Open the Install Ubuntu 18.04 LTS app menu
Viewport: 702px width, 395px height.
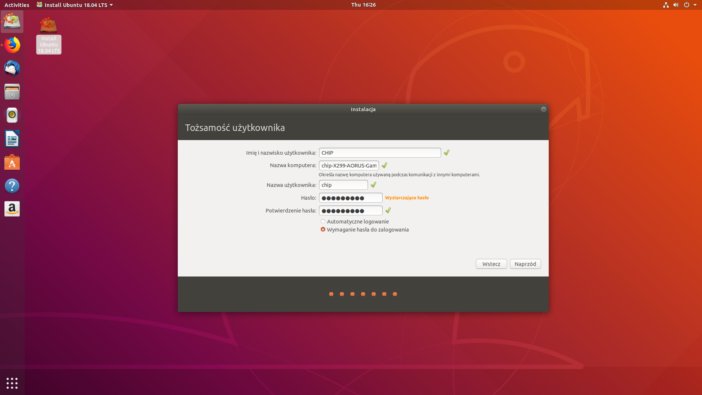[74, 5]
